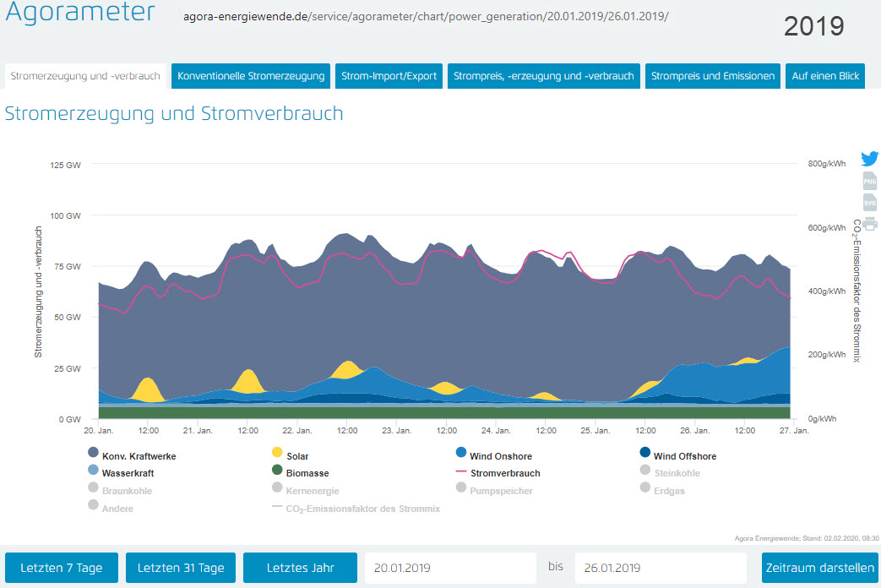Select the Letztes Jahr button

coord(300,568)
